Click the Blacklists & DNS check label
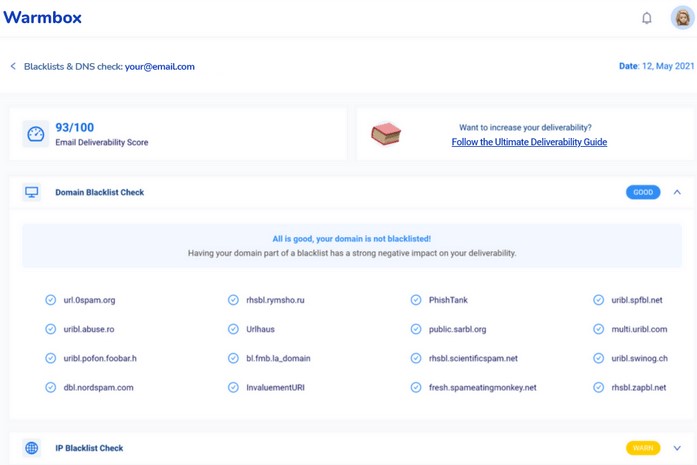Viewport: 697px width, 465px height. [73, 67]
